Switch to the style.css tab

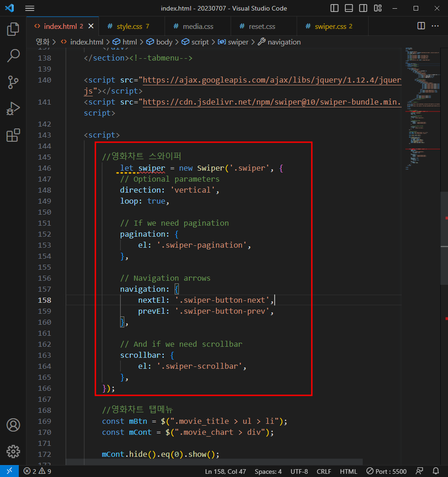(132, 27)
